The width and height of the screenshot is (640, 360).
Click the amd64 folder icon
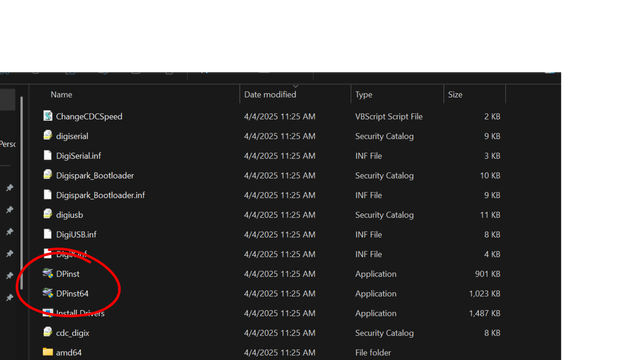(x=48, y=352)
